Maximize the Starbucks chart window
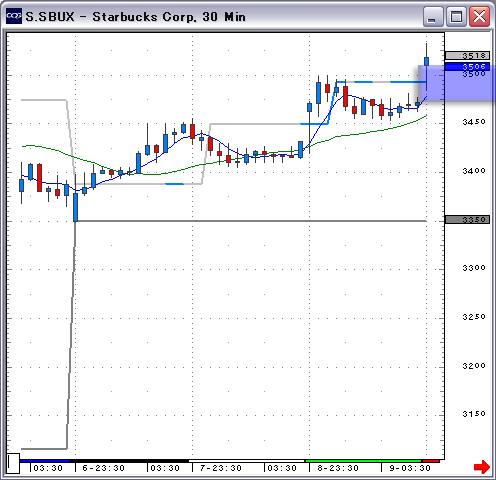Image resolution: width=496 pixels, height=480 pixels. coord(456,17)
